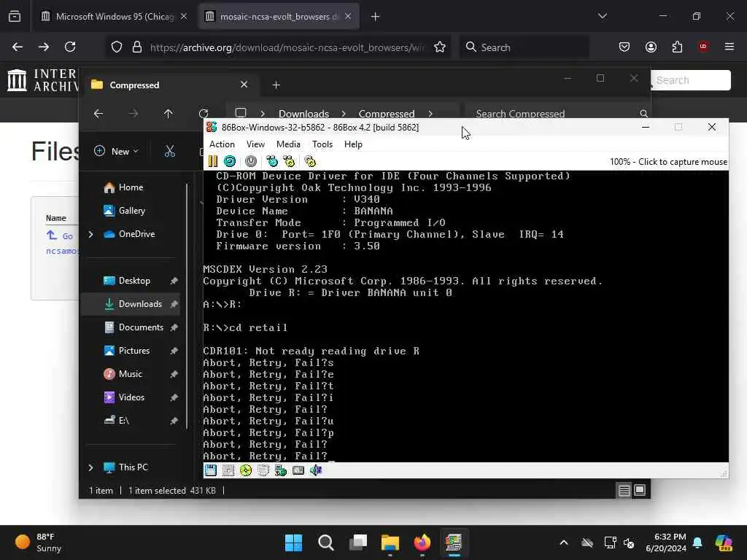The width and height of the screenshot is (747, 560).
Task: Open the View menu in 86Box
Action: [x=255, y=144]
